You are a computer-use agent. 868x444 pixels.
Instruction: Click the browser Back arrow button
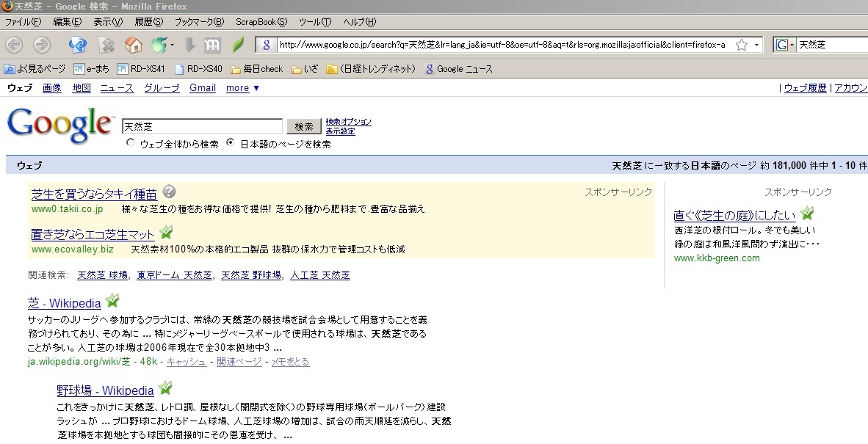(x=14, y=45)
